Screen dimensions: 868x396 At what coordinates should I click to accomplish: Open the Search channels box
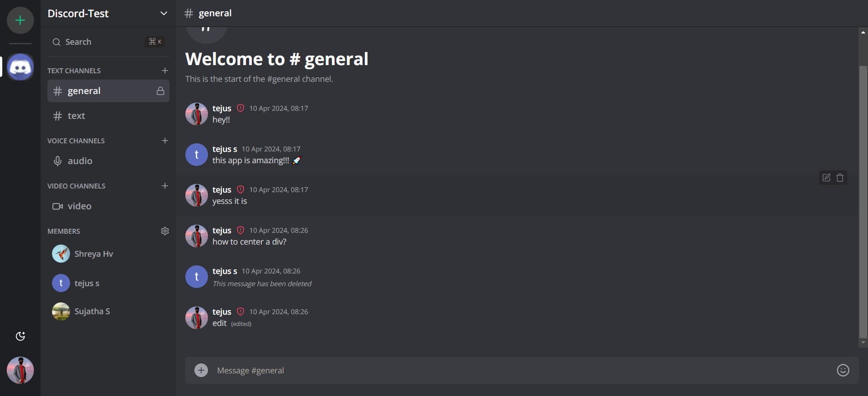(x=108, y=42)
